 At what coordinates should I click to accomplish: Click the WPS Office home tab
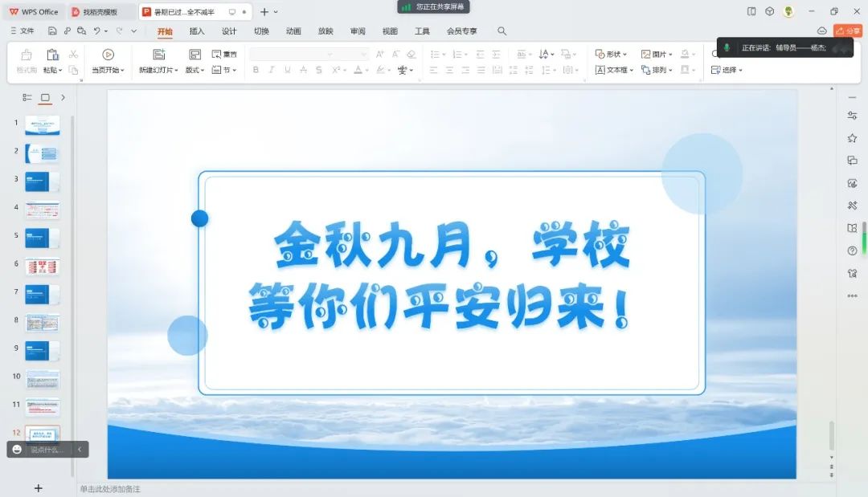click(33, 11)
